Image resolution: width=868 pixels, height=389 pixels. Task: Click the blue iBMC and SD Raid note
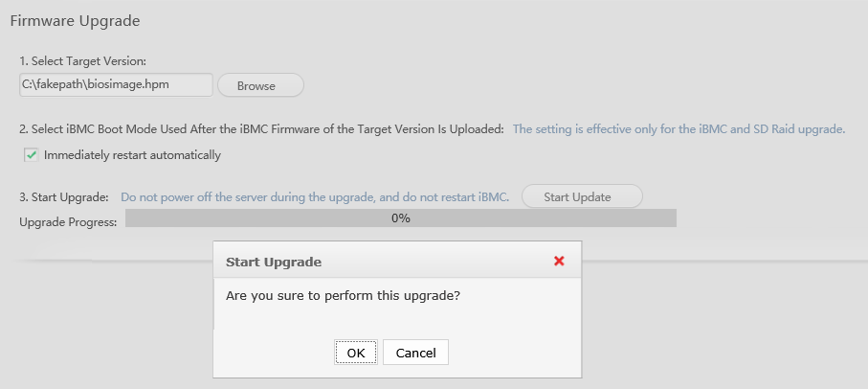coord(679,129)
